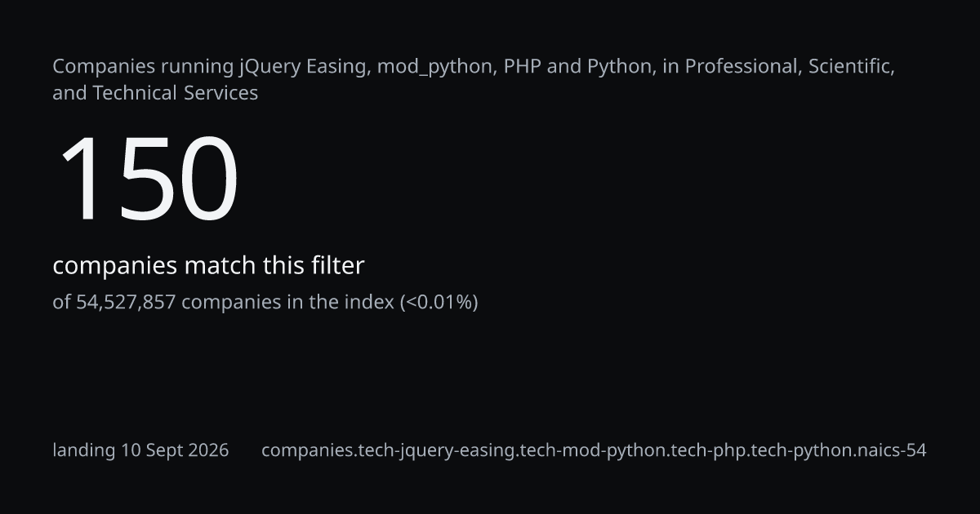Select the 'jQuery Easing' term in the heading
The width and height of the screenshot is (980, 514).
tap(303, 67)
